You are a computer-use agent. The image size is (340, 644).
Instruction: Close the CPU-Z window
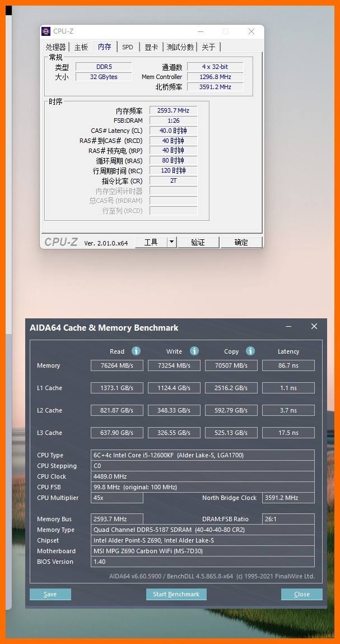pyautogui.click(x=251, y=31)
